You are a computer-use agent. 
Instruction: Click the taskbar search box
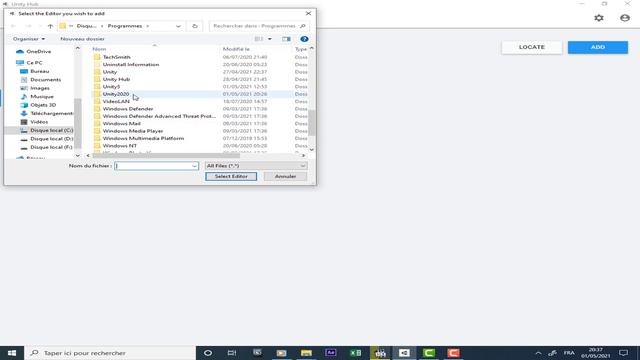tap(110, 353)
